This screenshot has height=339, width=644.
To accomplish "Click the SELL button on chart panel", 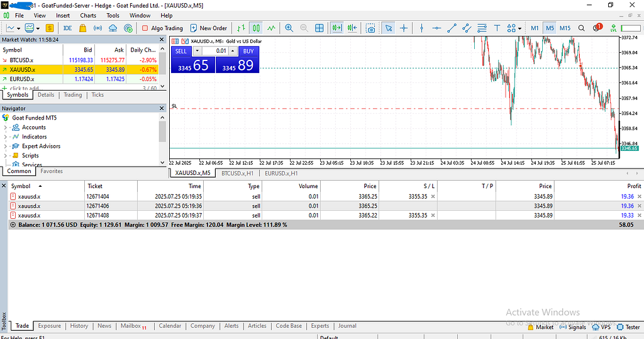I will point(180,51).
